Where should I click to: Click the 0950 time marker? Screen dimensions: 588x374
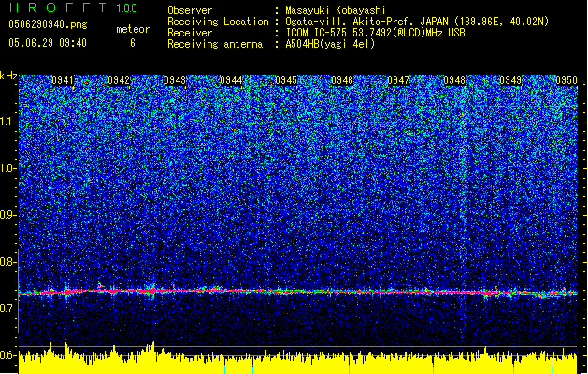point(566,80)
